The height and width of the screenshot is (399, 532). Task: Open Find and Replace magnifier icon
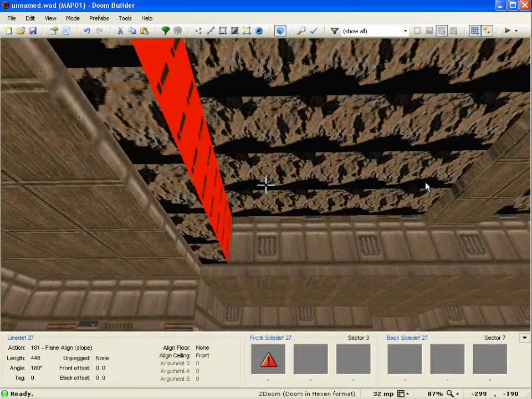(x=301, y=31)
